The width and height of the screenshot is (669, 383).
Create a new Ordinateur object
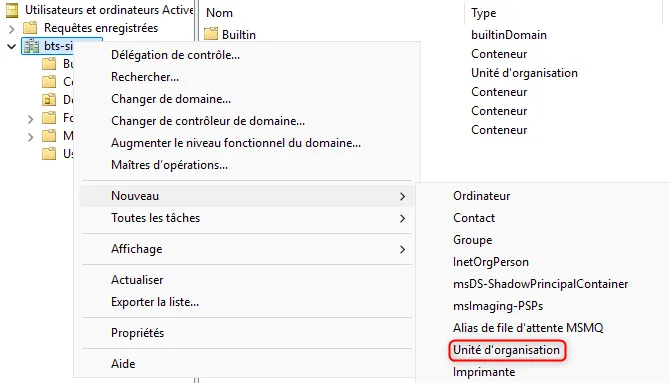pos(481,196)
